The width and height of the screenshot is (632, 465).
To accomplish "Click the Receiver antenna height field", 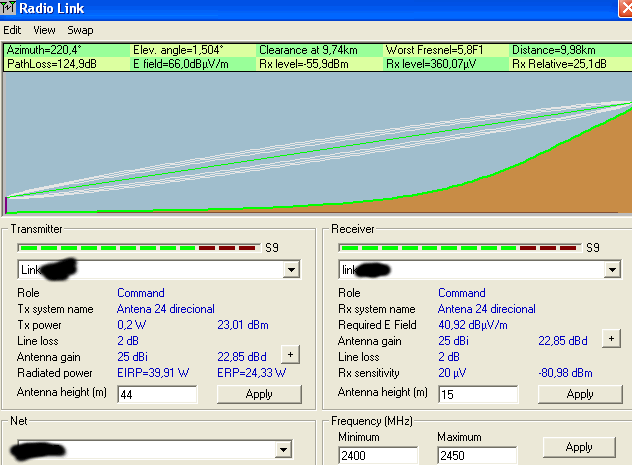I will 478,394.
